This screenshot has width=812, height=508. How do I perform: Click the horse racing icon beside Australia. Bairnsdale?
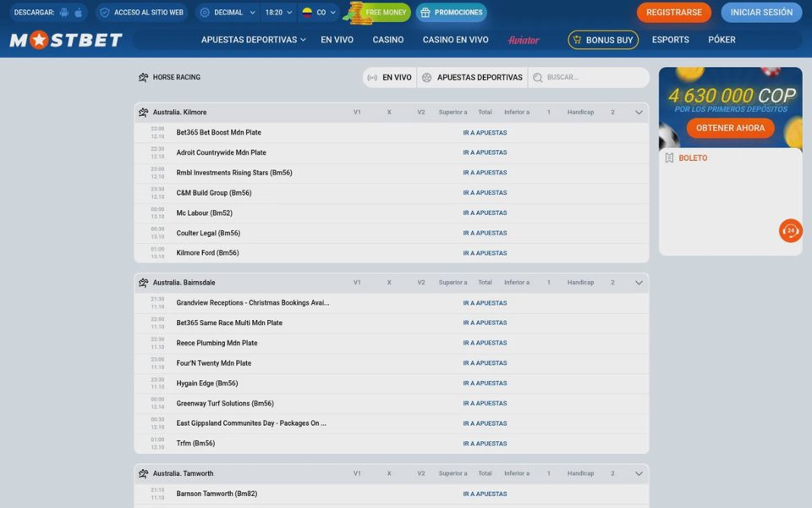pos(144,283)
